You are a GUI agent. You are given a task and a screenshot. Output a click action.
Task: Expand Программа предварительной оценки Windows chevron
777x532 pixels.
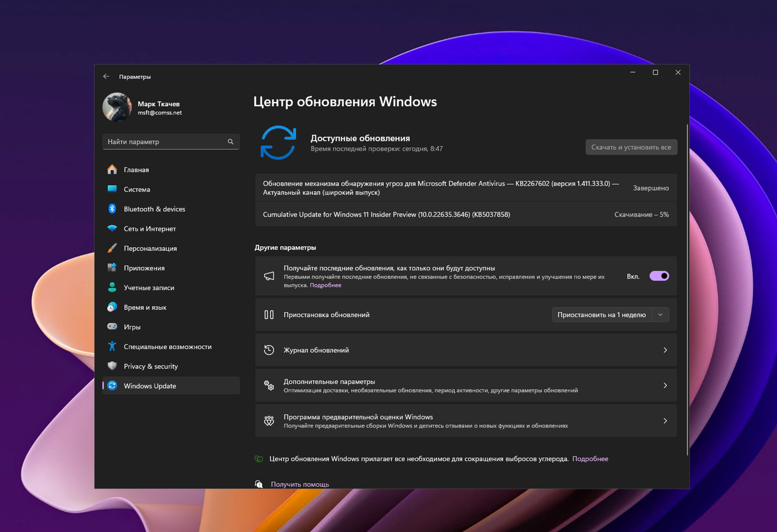click(x=665, y=421)
